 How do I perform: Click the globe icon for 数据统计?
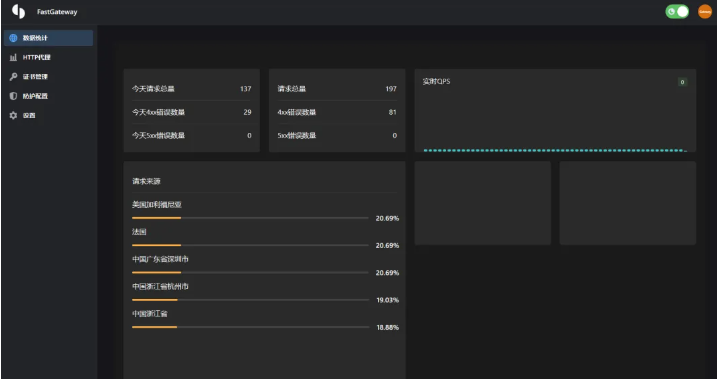tap(13, 38)
